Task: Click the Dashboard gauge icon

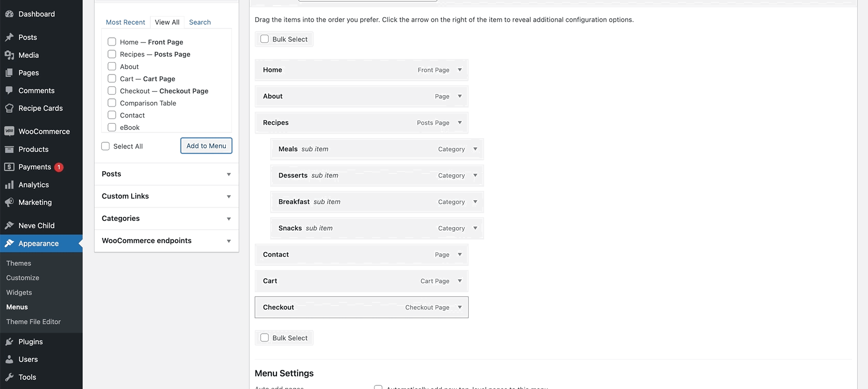Action: tap(9, 14)
